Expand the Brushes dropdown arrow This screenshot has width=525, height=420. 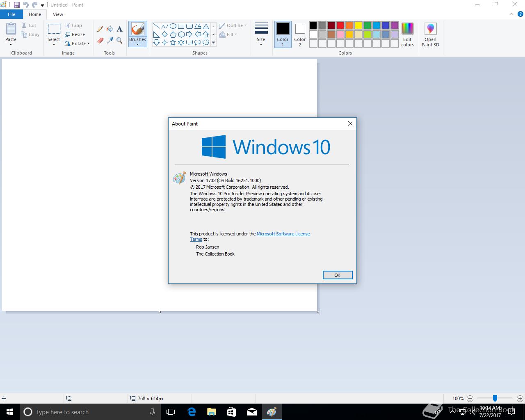pyautogui.click(x=137, y=44)
